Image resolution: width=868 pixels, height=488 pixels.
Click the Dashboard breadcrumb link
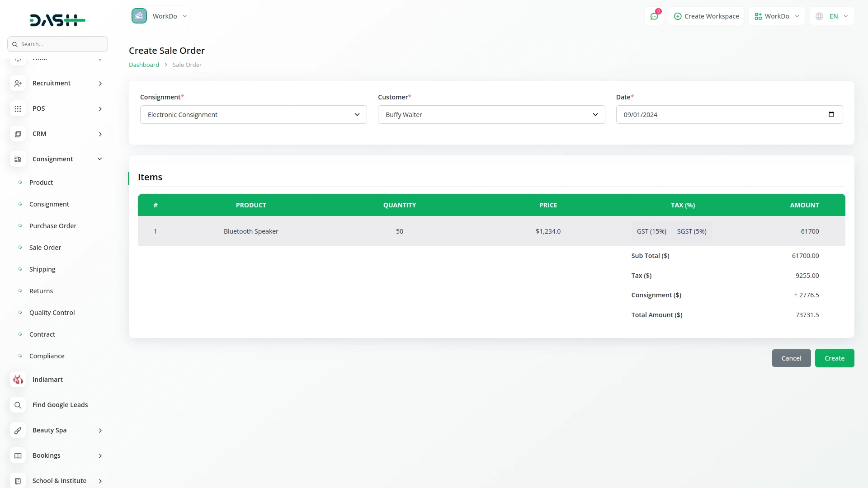pos(144,65)
